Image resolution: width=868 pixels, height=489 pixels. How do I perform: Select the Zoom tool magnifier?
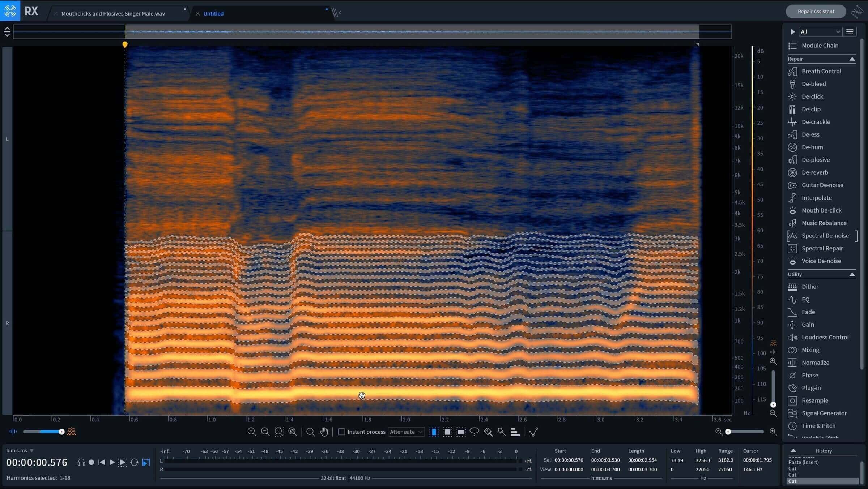click(x=310, y=432)
